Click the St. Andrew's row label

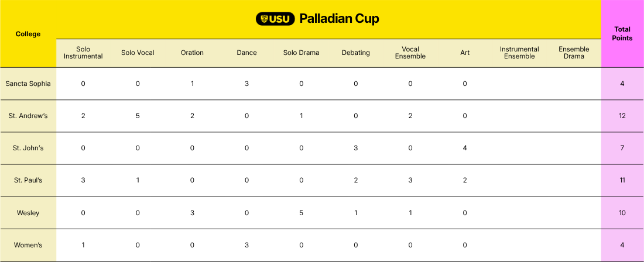tap(28, 116)
